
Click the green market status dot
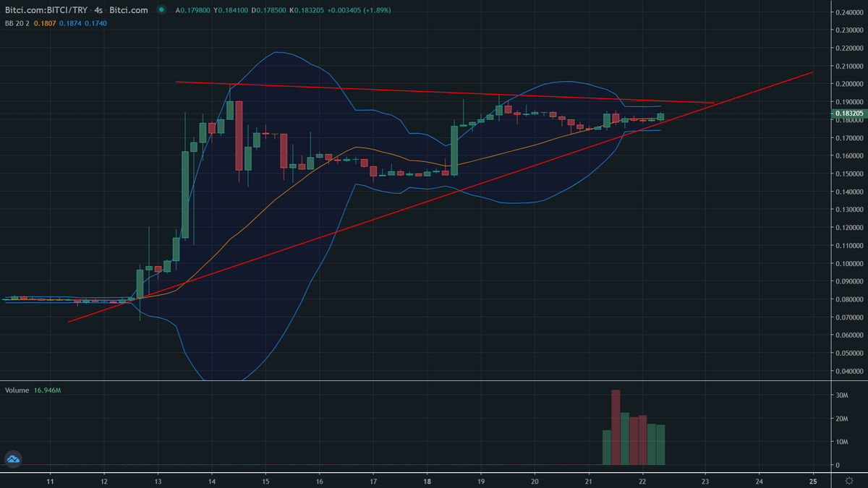point(161,11)
